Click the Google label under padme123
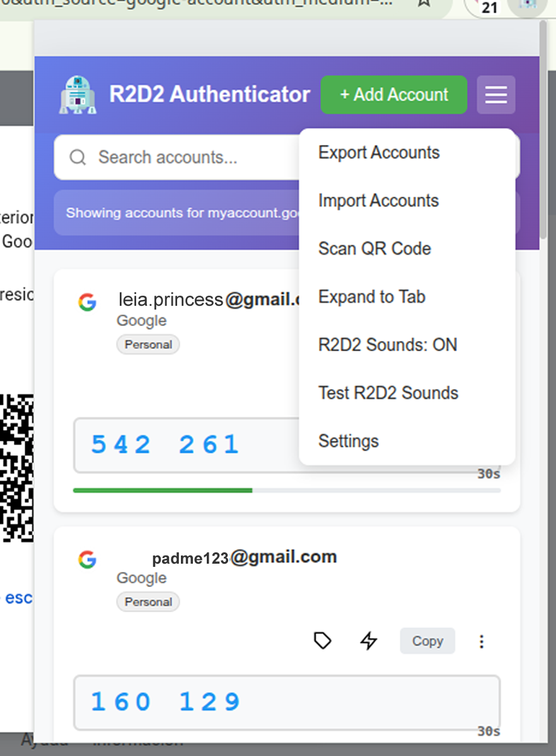Image resolution: width=556 pixels, height=756 pixels. 141,578
